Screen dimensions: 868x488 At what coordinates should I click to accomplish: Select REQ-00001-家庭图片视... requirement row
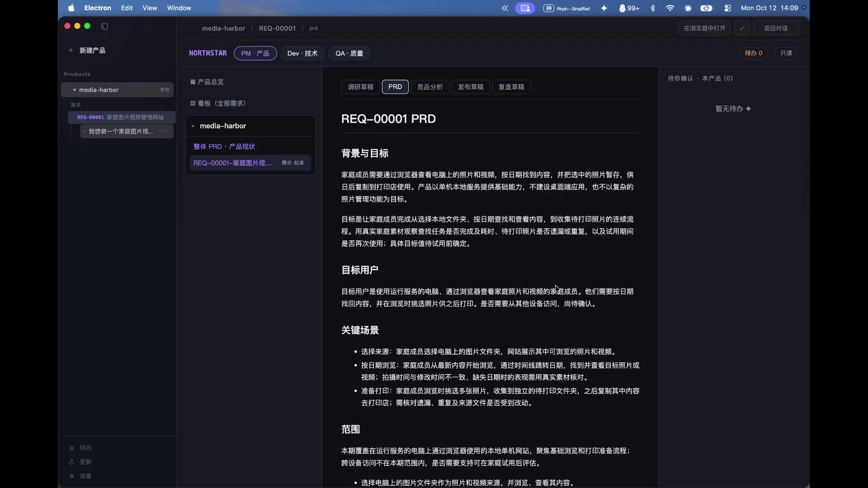[x=250, y=163]
